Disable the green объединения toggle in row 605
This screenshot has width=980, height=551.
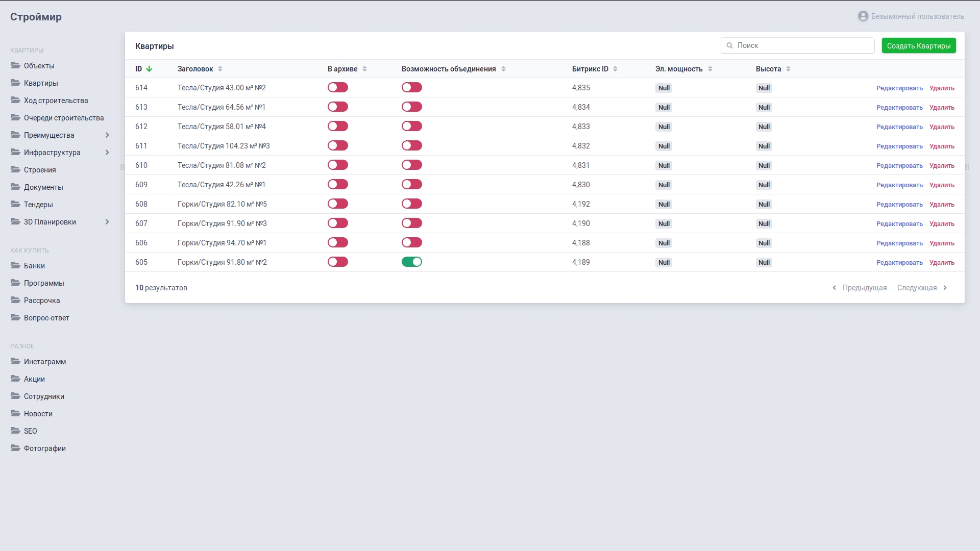pos(412,262)
